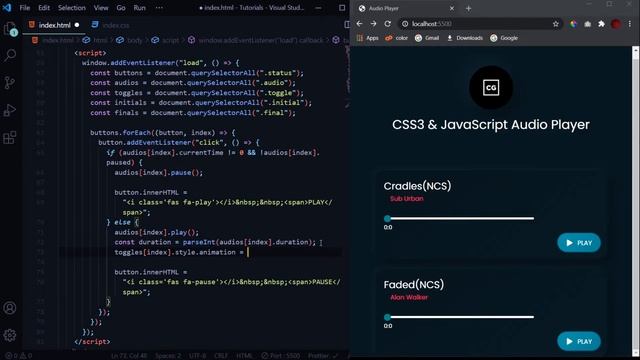The image size is (640, 360).
Task: Open the color bookmark
Action: pos(396,38)
